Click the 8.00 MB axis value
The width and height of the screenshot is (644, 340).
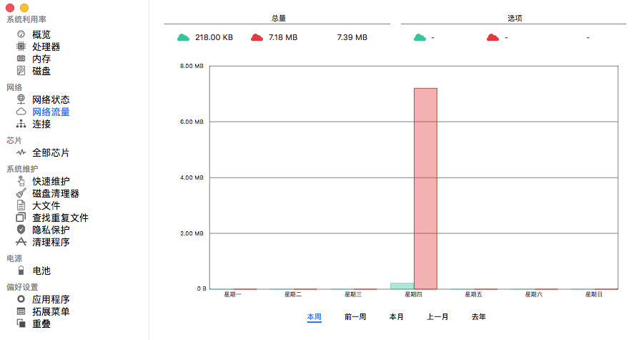[x=192, y=66]
